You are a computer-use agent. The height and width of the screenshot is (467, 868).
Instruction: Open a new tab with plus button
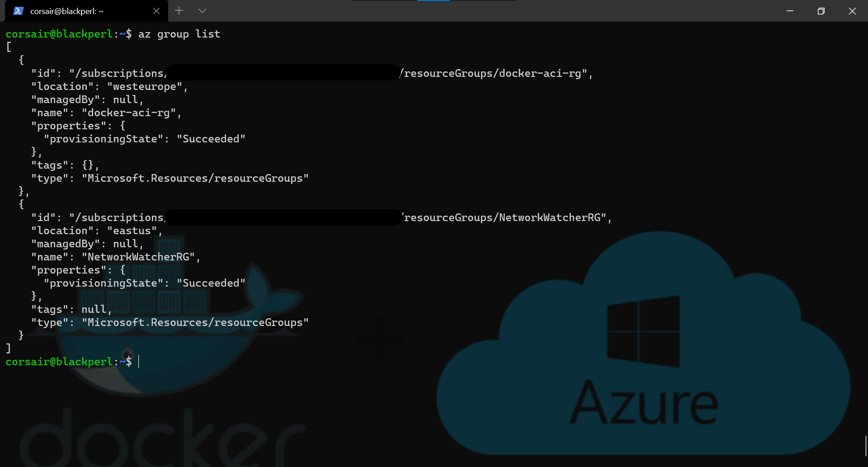coord(179,11)
